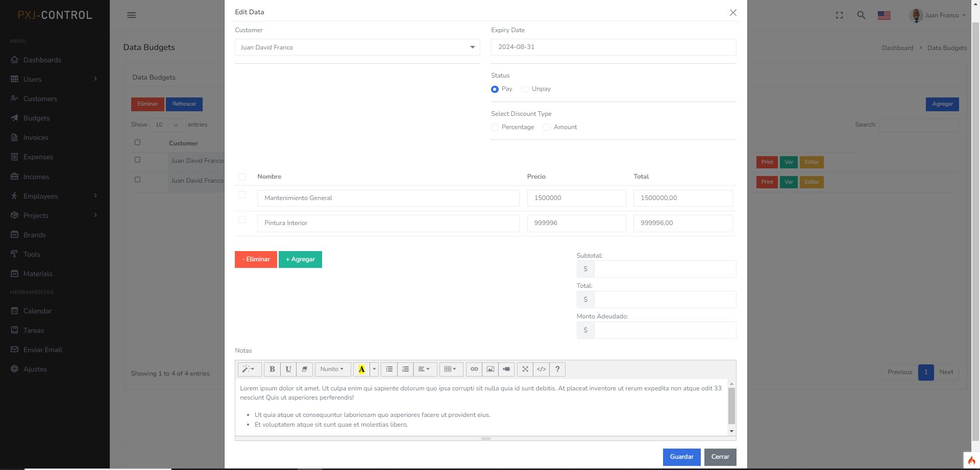Click the Juan Franco avatar picture
This screenshot has width=980, height=470.
pyautogui.click(x=916, y=15)
